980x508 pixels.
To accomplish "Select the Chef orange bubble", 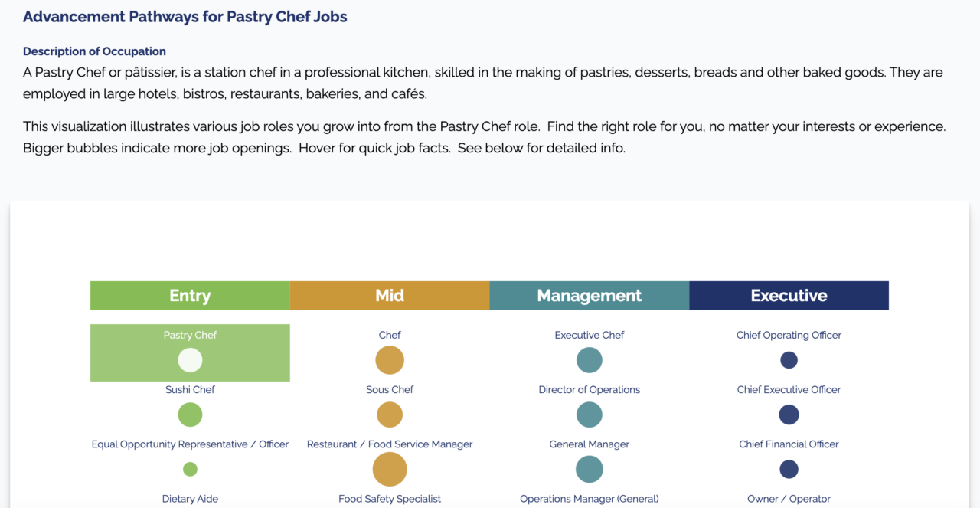I will point(390,360).
